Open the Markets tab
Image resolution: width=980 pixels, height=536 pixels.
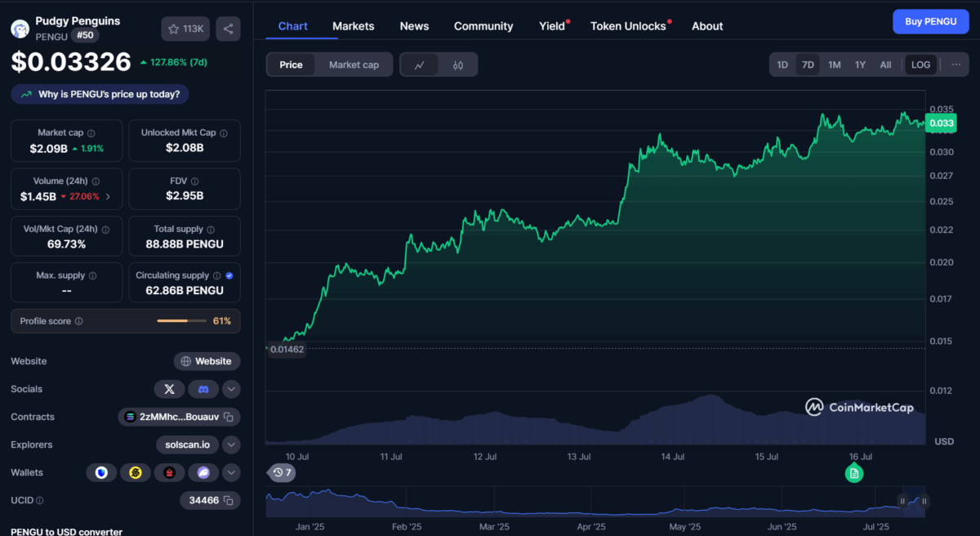pyautogui.click(x=354, y=26)
